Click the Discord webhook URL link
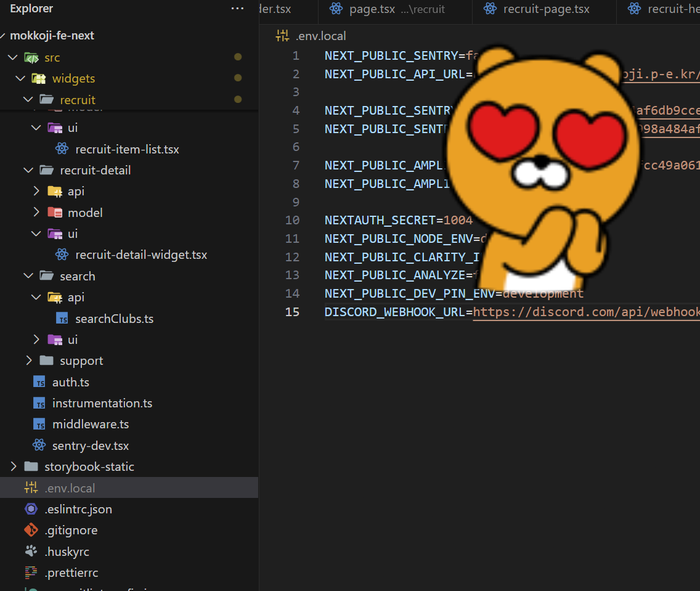The height and width of the screenshot is (591, 700). click(586, 312)
